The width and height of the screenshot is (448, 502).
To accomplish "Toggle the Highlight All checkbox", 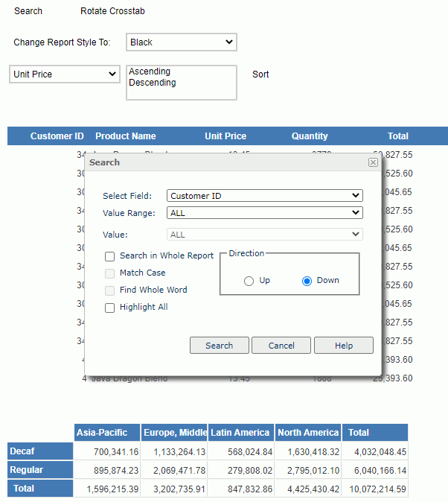I will [110, 308].
